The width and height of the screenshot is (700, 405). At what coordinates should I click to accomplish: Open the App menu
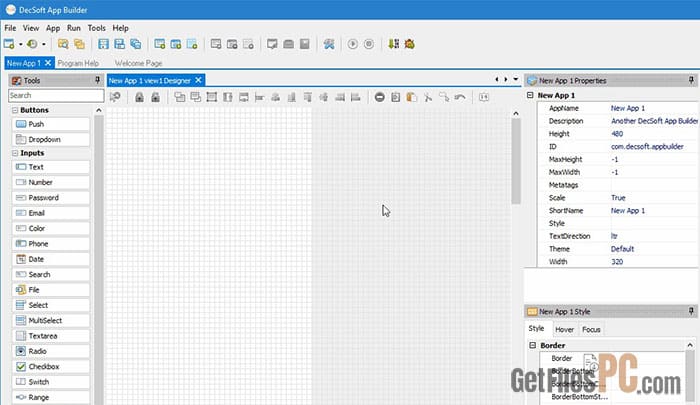[x=53, y=28]
